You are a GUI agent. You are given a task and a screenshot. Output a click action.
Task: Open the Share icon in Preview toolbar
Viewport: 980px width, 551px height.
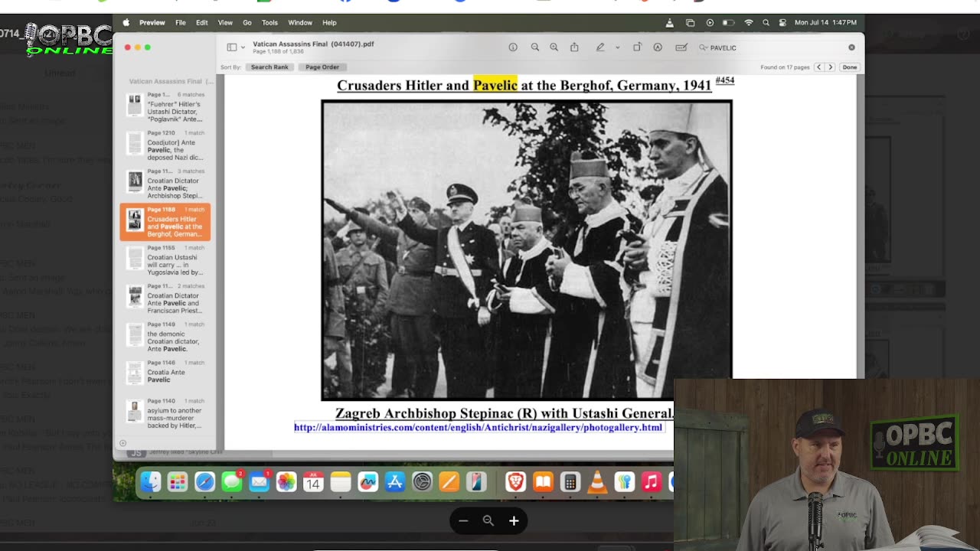coord(574,47)
